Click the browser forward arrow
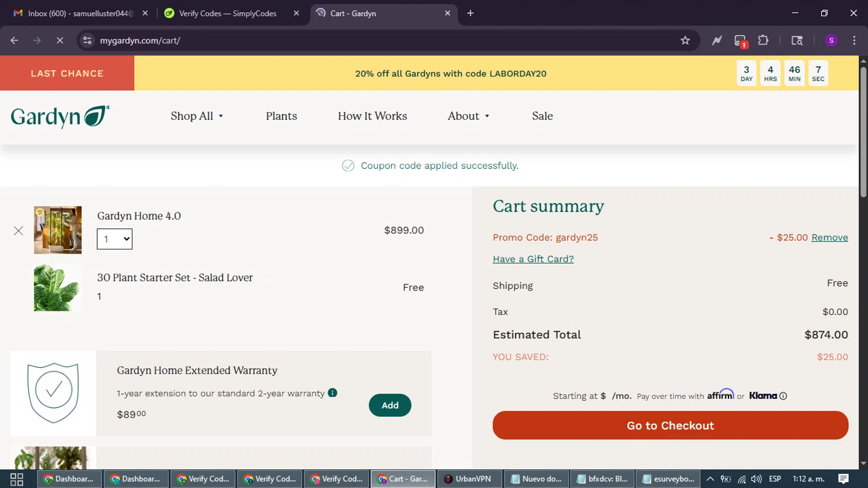Screen dimensions: 868x488 [37, 41]
